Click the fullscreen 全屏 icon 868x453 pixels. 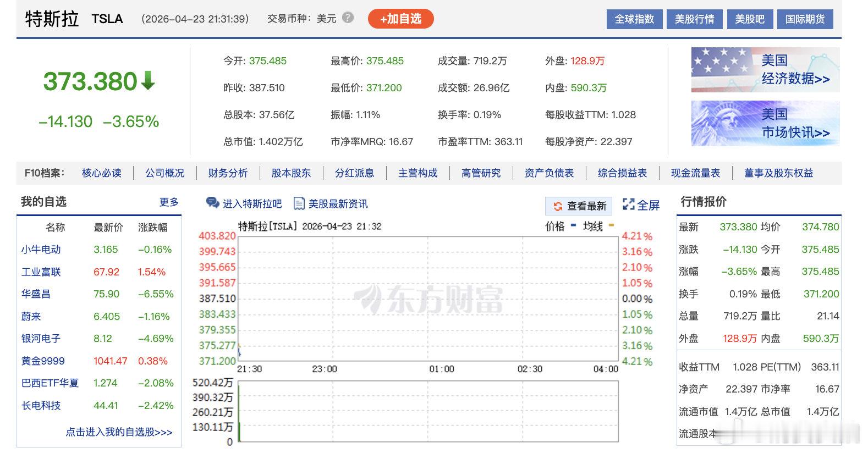pyautogui.click(x=628, y=205)
